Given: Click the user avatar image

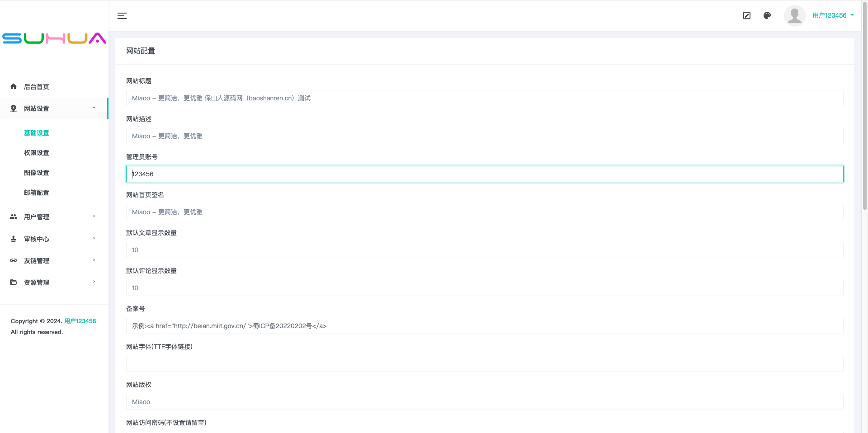Looking at the screenshot, I should point(795,16).
